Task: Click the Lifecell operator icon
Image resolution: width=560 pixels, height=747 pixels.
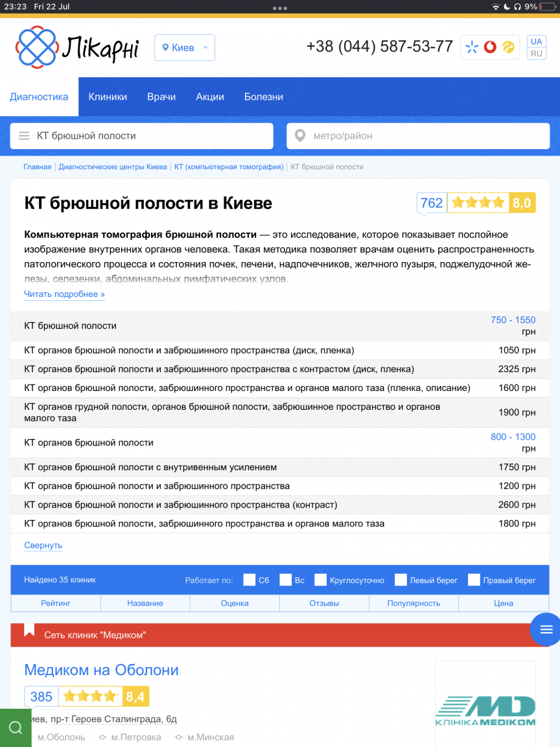Action: pyautogui.click(x=509, y=47)
